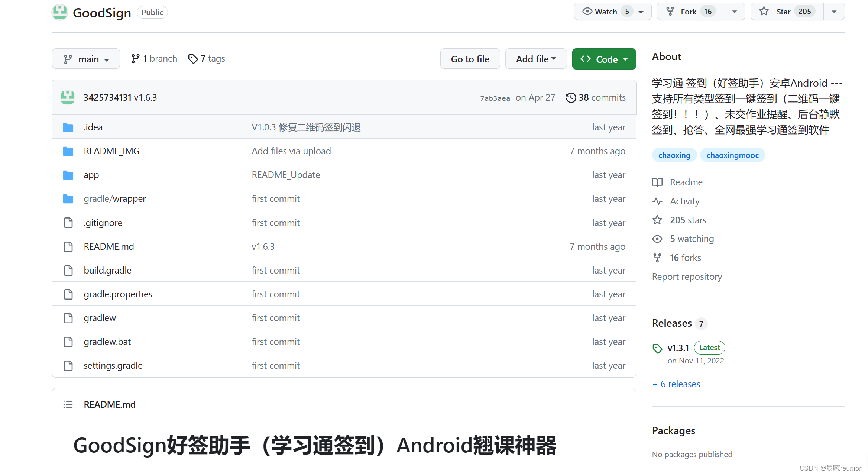Image resolution: width=868 pixels, height=475 pixels.
Task: Open the green Code dropdown
Action: click(x=604, y=59)
